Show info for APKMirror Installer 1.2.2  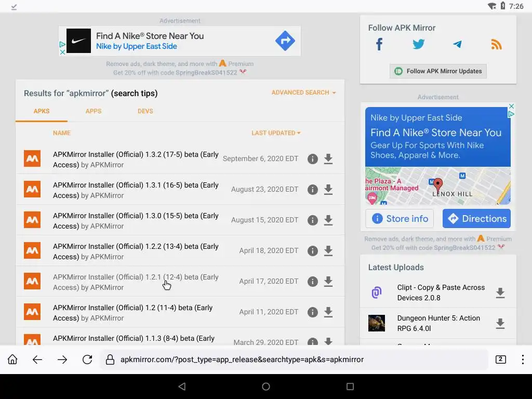(312, 251)
